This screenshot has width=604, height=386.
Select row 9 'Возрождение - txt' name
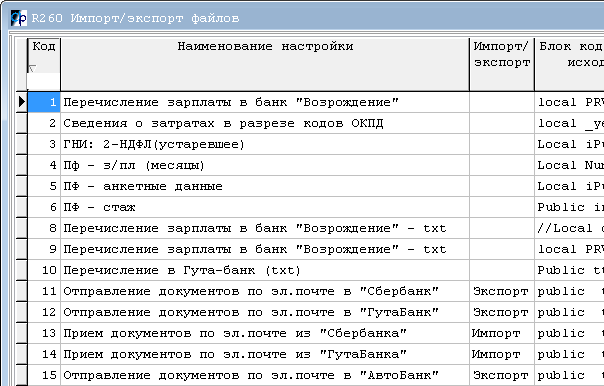(265, 249)
